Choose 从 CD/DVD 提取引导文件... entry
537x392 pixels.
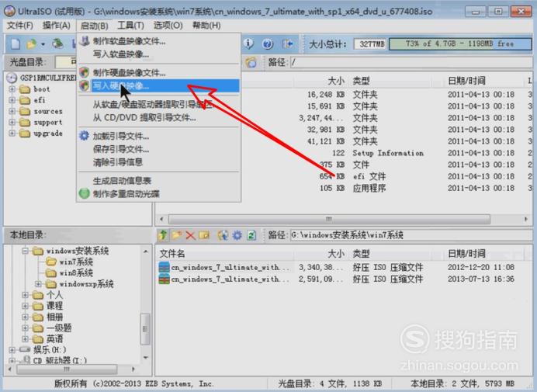coord(159,117)
